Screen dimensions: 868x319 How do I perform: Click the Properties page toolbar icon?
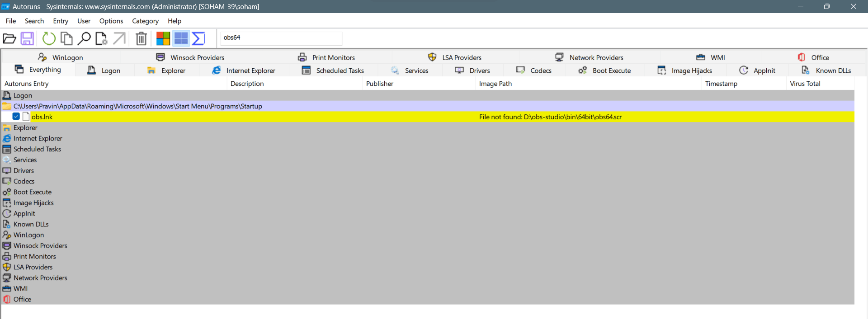pyautogui.click(x=101, y=38)
